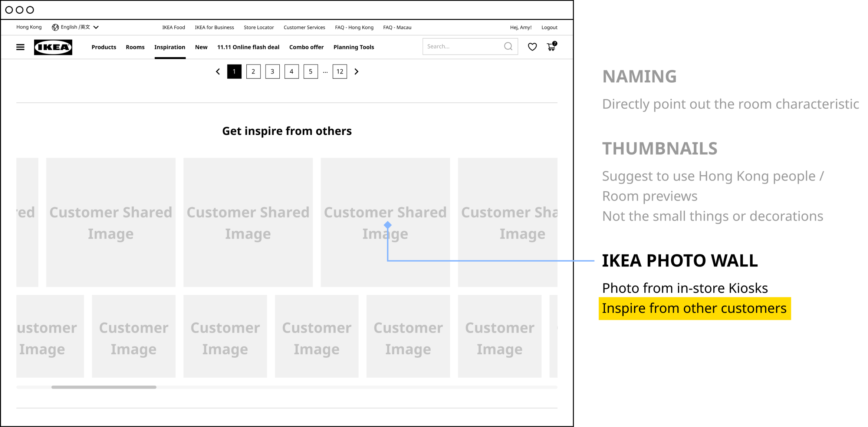Open the Products menu

pos(104,47)
